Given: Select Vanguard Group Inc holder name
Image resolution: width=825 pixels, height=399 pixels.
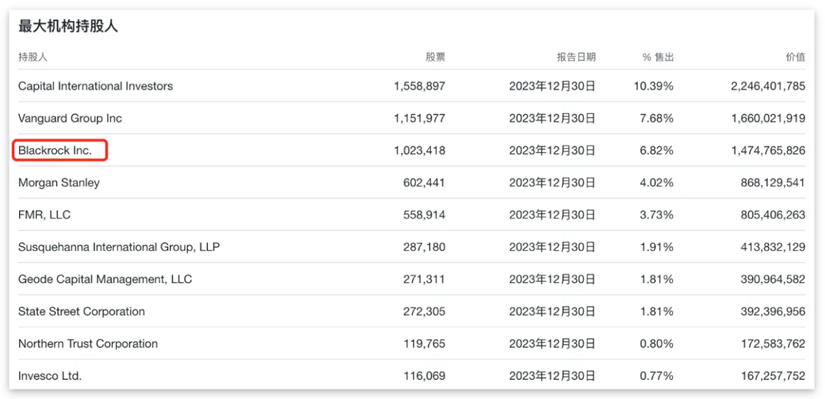Looking at the screenshot, I should [x=70, y=118].
